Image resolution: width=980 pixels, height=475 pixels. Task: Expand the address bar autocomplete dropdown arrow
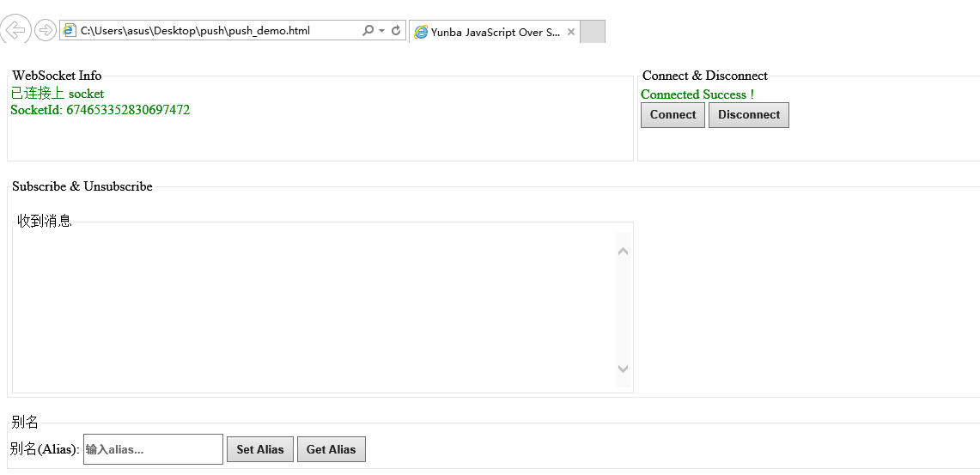[382, 31]
